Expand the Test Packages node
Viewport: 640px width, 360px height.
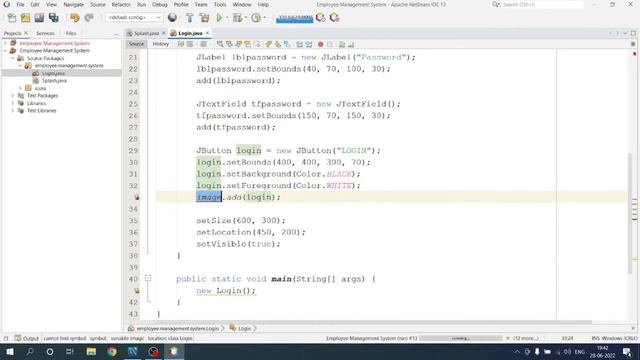[x=13, y=96]
